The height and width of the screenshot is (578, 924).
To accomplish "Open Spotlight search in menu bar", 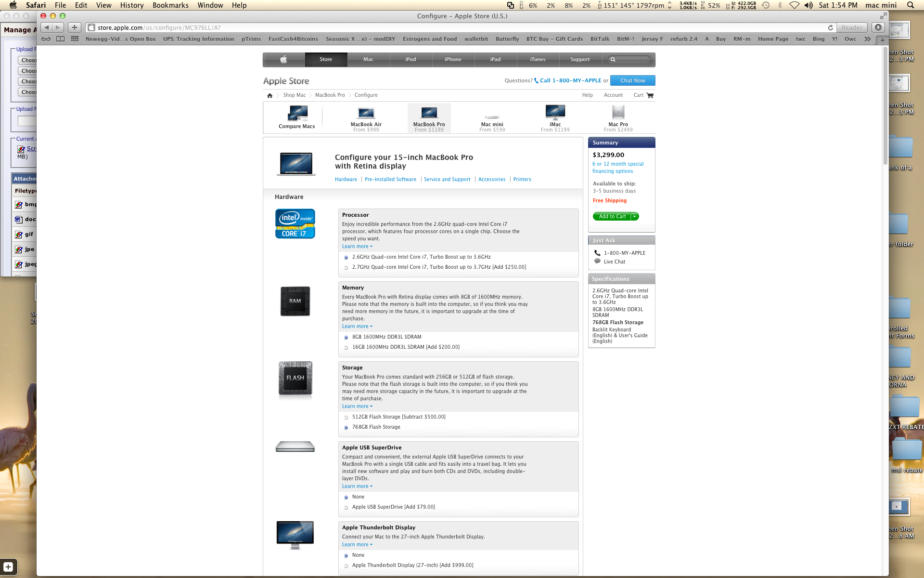I will point(910,5).
